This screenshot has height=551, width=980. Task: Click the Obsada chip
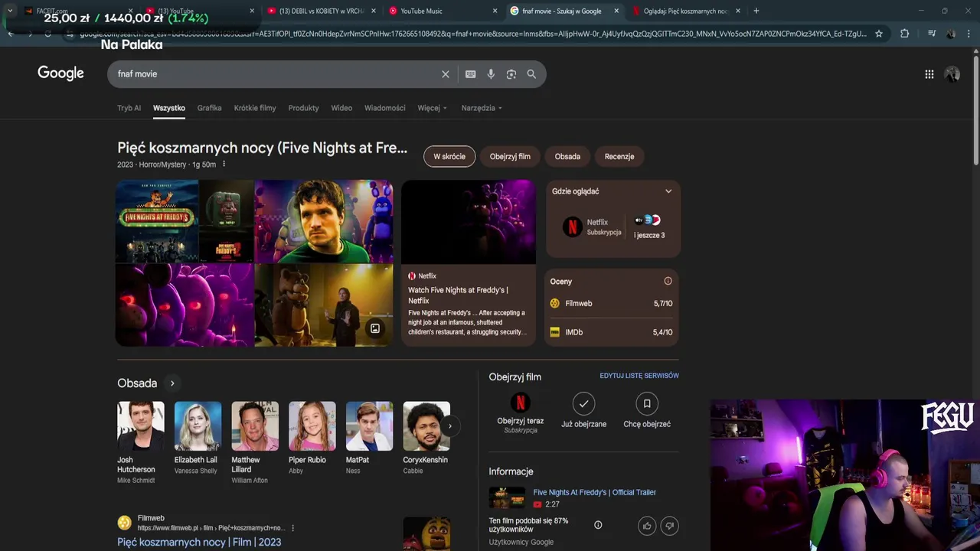coord(567,156)
